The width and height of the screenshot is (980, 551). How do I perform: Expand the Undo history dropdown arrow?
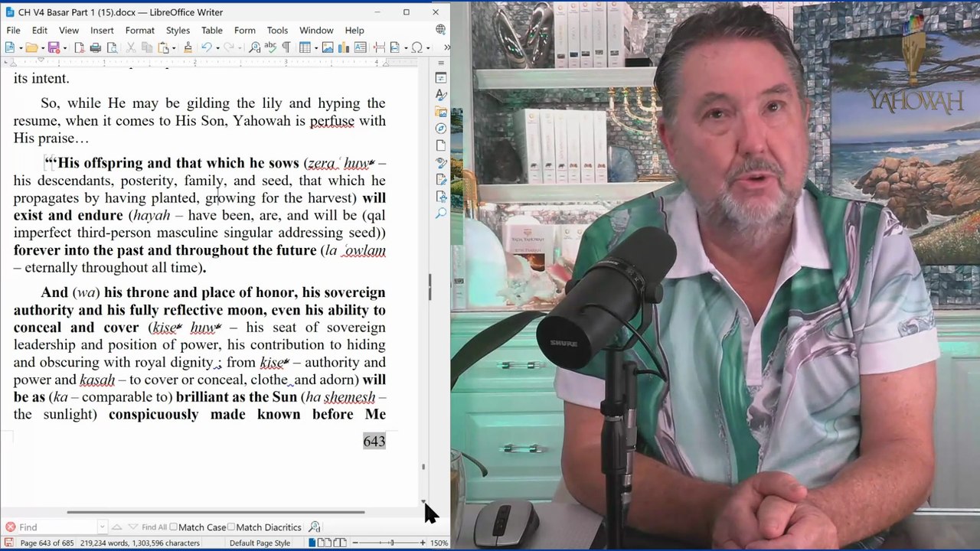tap(217, 47)
